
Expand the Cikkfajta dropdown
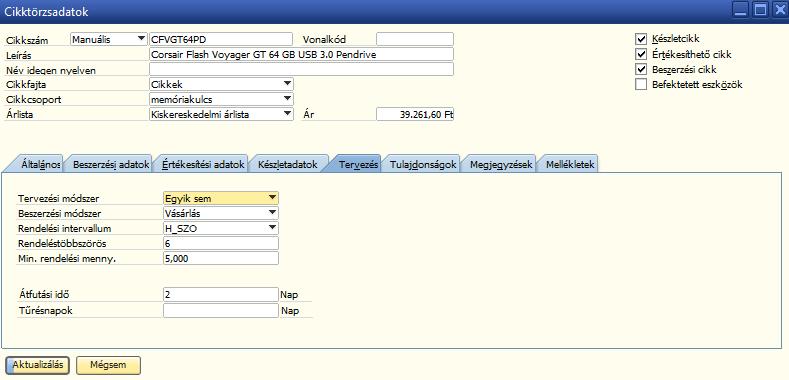tap(221, 84)
